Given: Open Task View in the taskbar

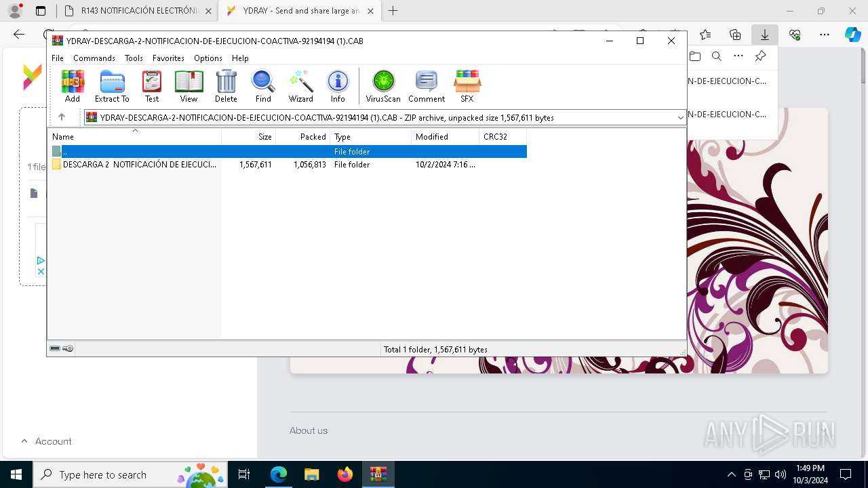Looking at the screenshot, I should click(x=245, y=474).
